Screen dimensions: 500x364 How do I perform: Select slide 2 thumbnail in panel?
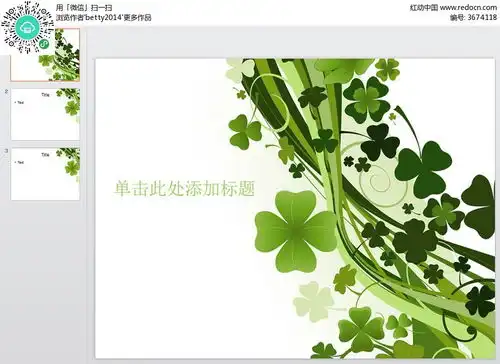[x=45, y=114]
